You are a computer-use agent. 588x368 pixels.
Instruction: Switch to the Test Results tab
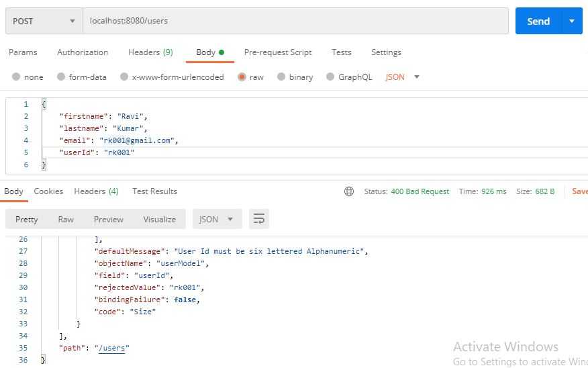point(154,191)
